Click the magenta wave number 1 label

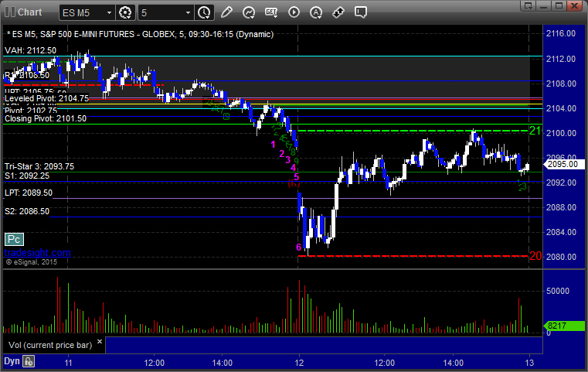[x=273, y=144]
